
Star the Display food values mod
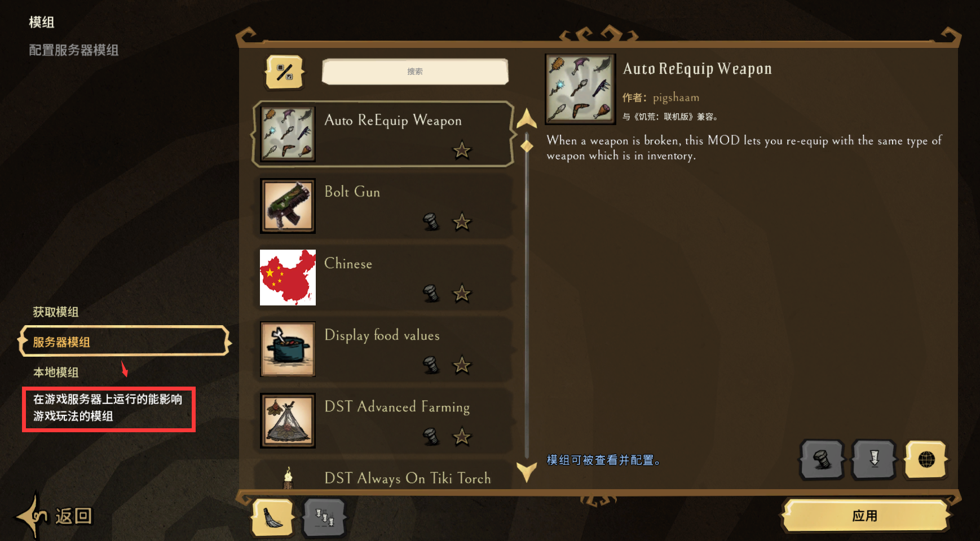[462, 365]
